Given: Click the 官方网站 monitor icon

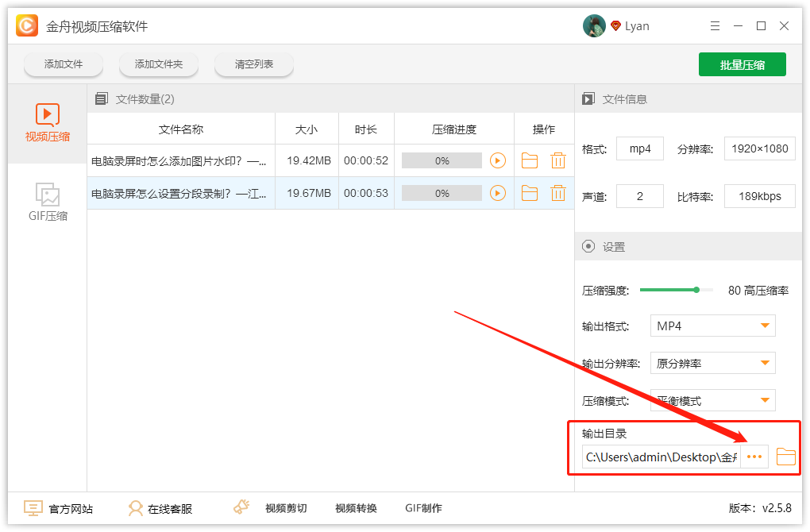Looking at the screenshot, I should (33, 508).
